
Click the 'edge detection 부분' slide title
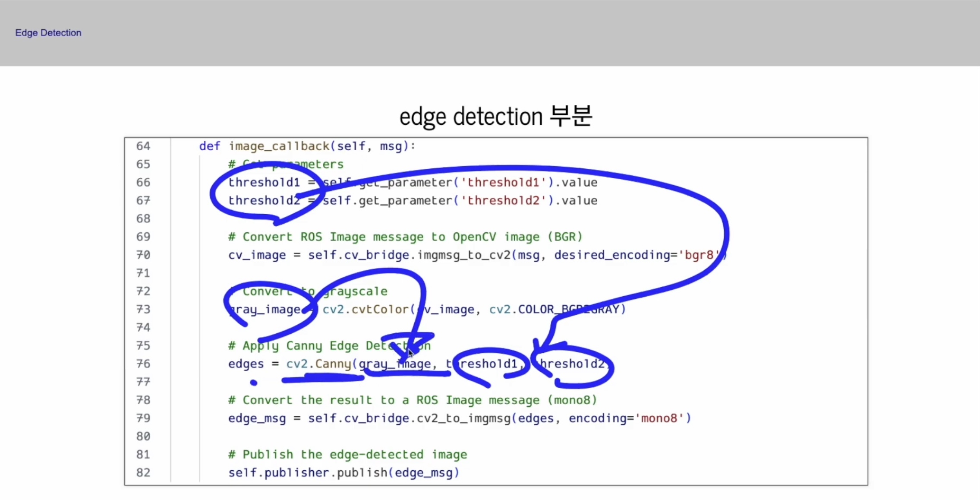(x=495, y=117)
